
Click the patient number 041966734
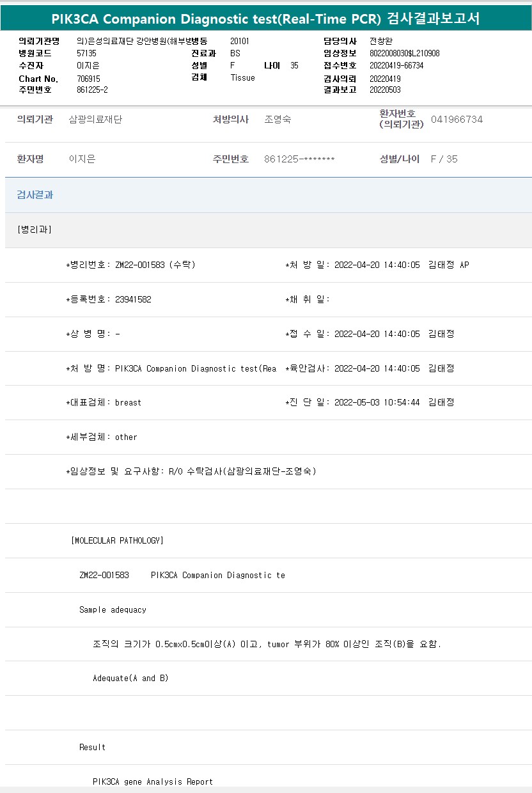pos(457,120)
